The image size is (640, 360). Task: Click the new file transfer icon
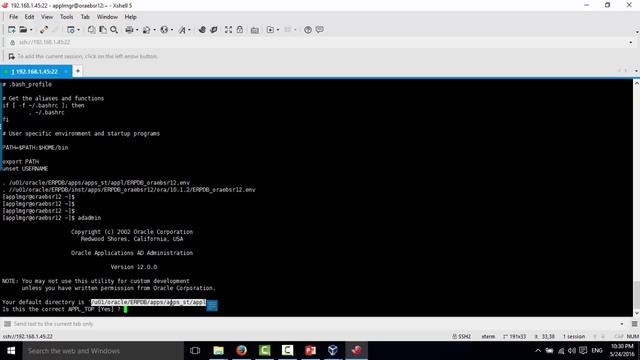(270, 30)
